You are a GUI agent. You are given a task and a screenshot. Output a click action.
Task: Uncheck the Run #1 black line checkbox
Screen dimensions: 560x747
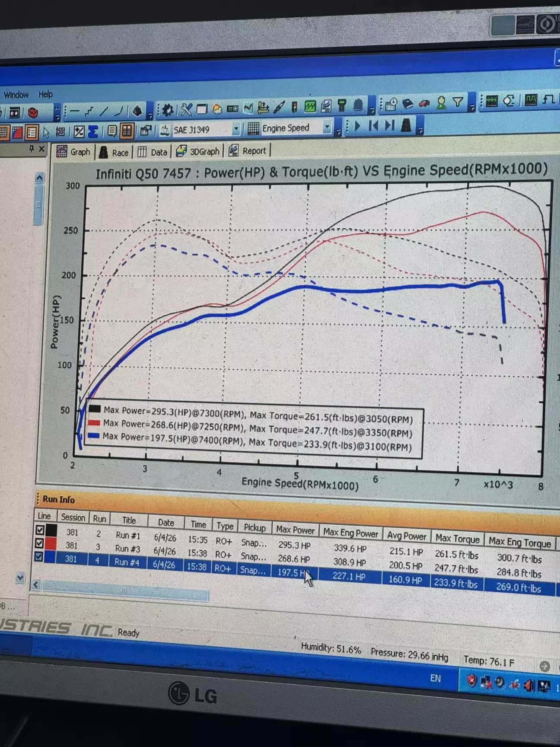click(40, 530)
